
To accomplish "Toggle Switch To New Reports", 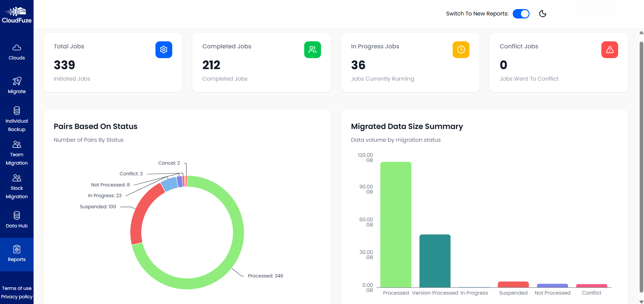I will point(521,14).
